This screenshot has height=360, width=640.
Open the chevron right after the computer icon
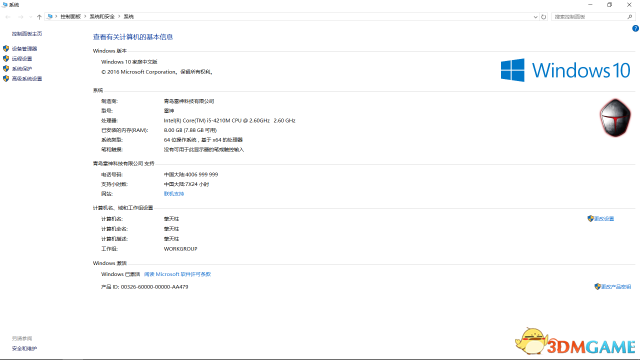click(x=56, y=17)
